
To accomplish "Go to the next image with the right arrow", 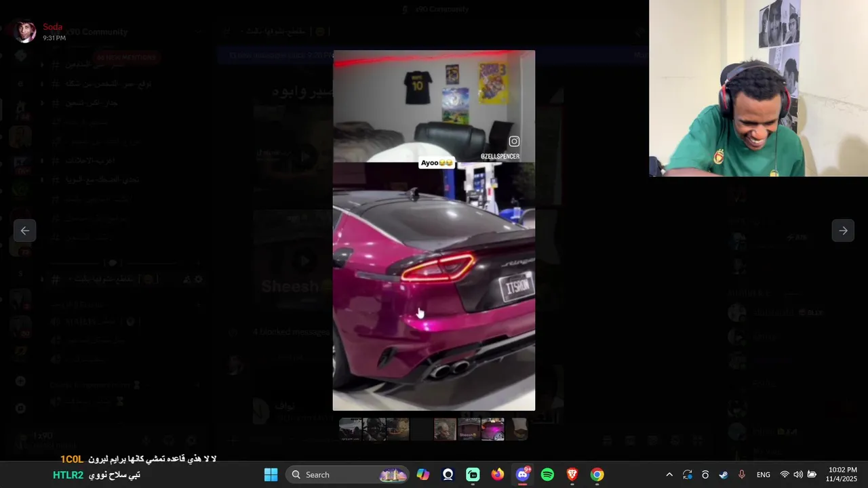I will pyautogui.click(x=843, y=230).
